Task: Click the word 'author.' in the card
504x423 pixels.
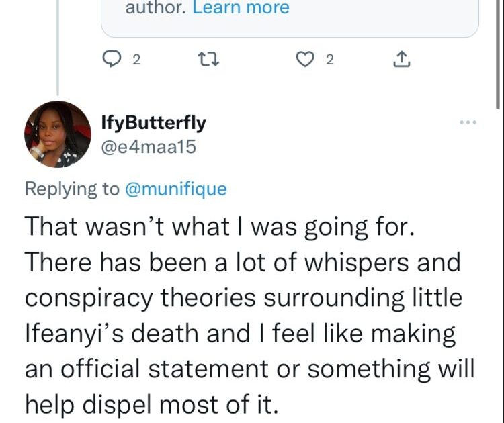Action: click(x=156, y=9)
